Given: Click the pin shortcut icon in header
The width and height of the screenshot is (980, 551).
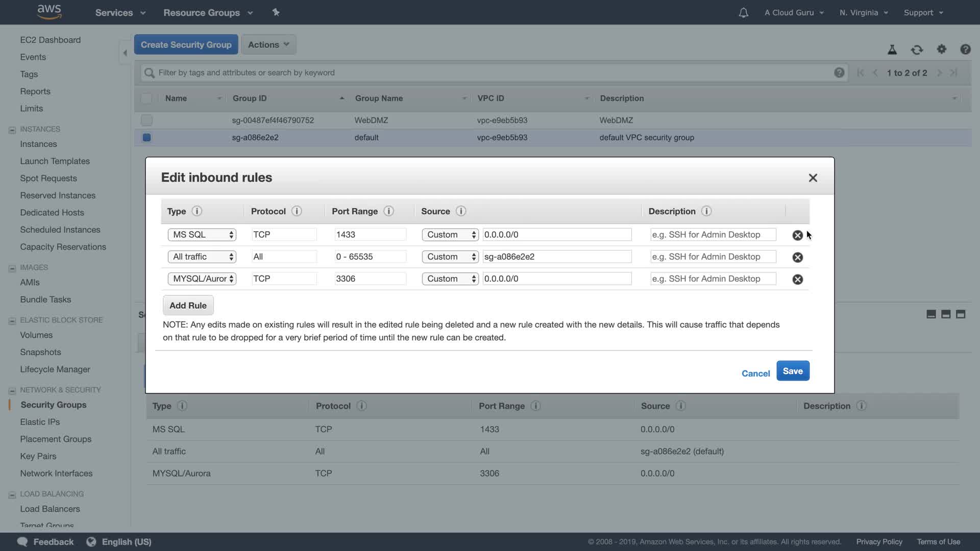Looking at the screenshot, I should point(276,12).
